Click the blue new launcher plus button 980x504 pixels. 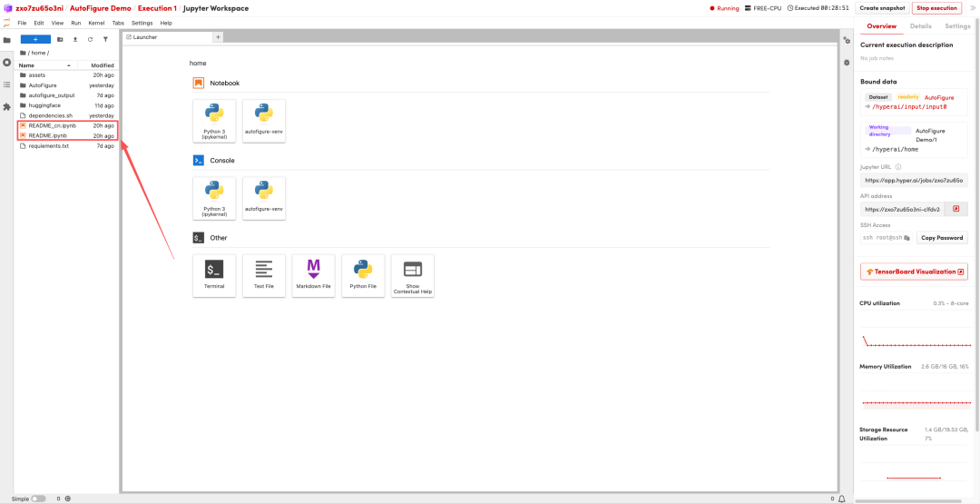35,39
